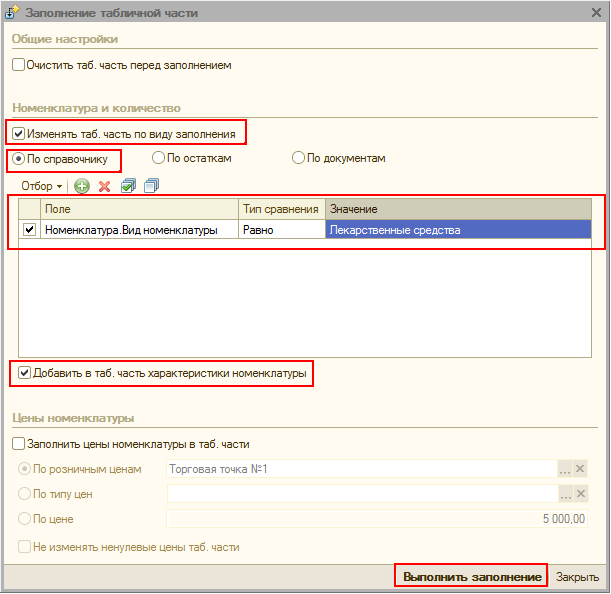611x594 pixels.
Task: Click the check all filter rows icon
Action: tap(128, 186)
